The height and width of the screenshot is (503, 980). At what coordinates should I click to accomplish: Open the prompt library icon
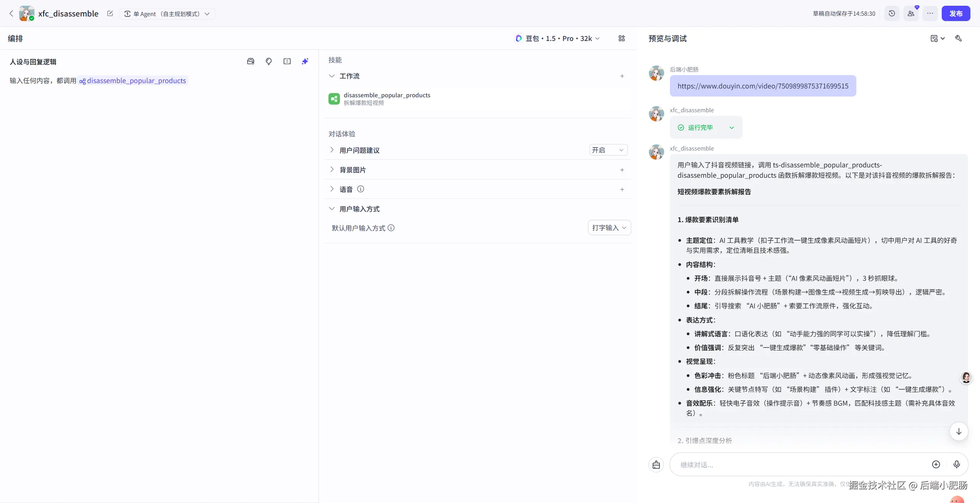251,61
